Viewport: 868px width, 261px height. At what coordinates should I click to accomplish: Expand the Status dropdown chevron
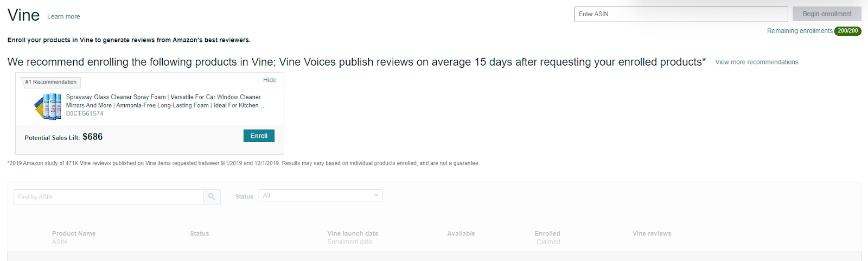coord(376,195)
